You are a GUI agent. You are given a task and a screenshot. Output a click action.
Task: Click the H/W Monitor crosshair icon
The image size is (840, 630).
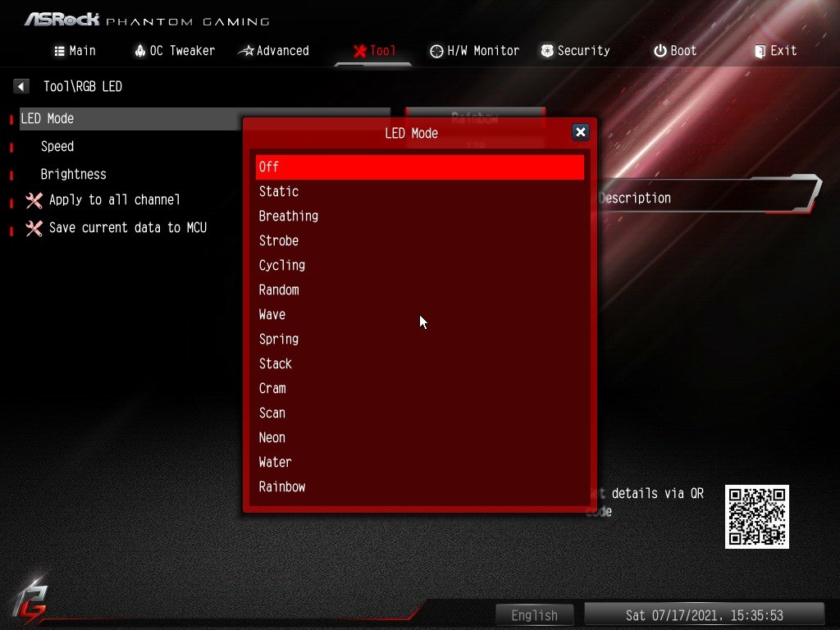(x=436, y=52)
